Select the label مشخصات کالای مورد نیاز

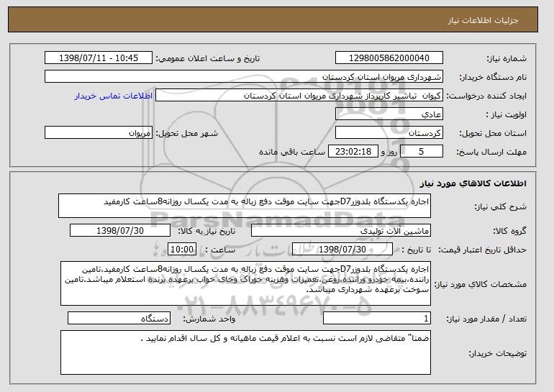[x=480, y=284]
